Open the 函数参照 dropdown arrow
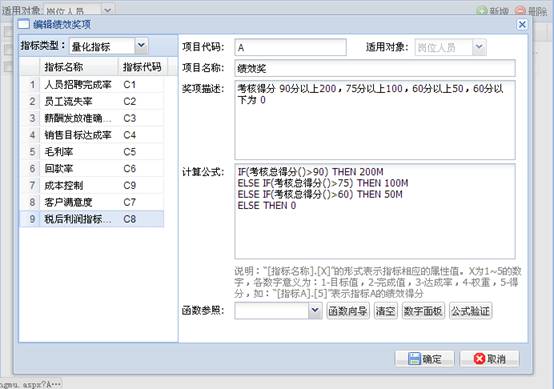 (x=315, y=311)
